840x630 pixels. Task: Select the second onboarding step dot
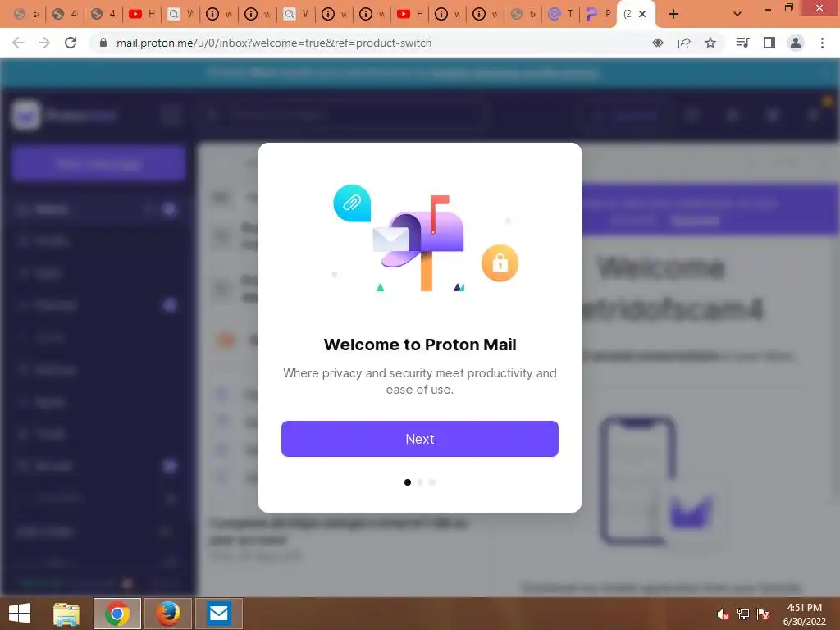coord(420,482)
